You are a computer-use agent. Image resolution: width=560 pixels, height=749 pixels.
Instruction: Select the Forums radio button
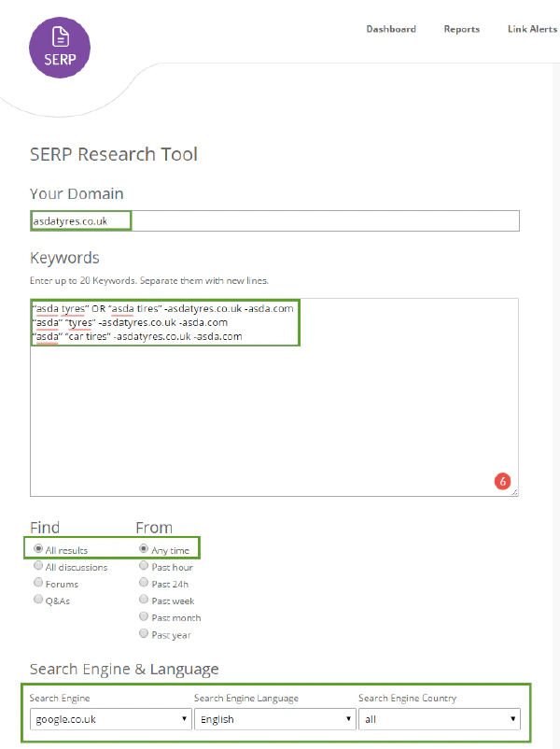coord(38,582)
